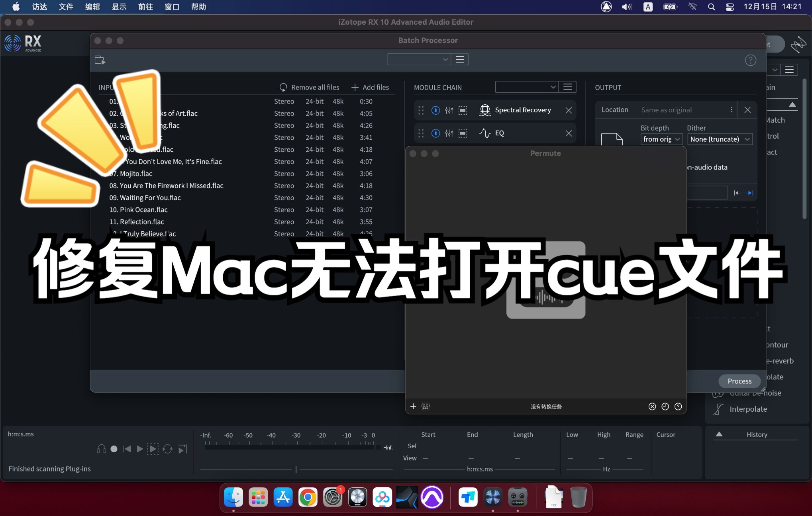Open the task history clock icon in Permute
The image size is (812, 516).
click(665, 406)
